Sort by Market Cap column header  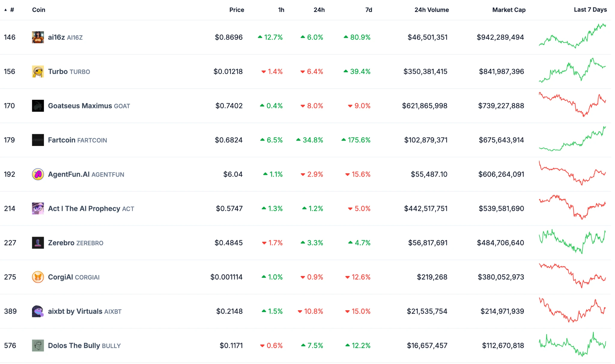[x=509, y=10]
